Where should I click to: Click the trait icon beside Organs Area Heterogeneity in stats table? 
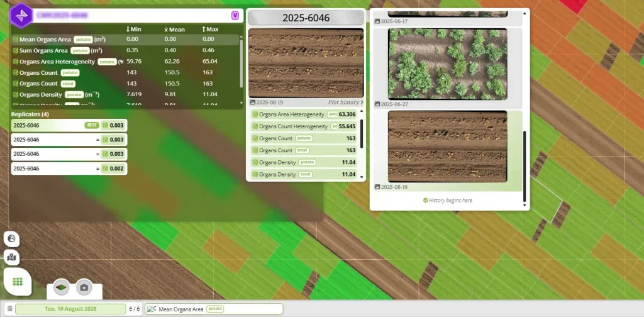[16, 62]
